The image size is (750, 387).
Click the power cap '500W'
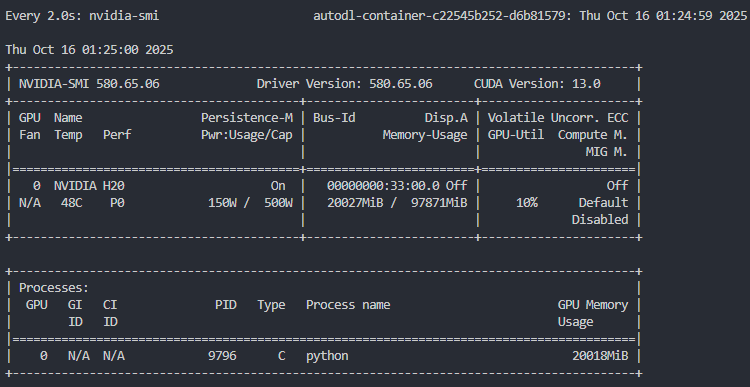[278, 203]
